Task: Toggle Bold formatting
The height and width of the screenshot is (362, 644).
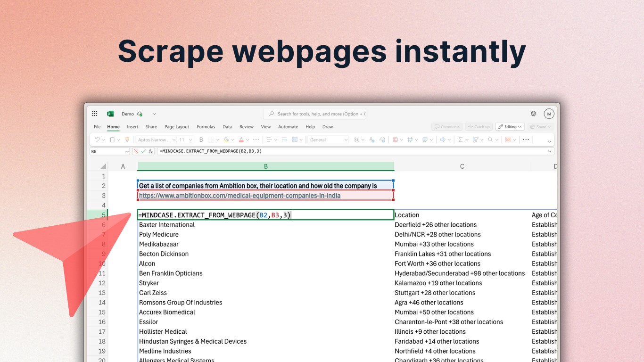Action: pyautogui.click(x=201, y=140)
